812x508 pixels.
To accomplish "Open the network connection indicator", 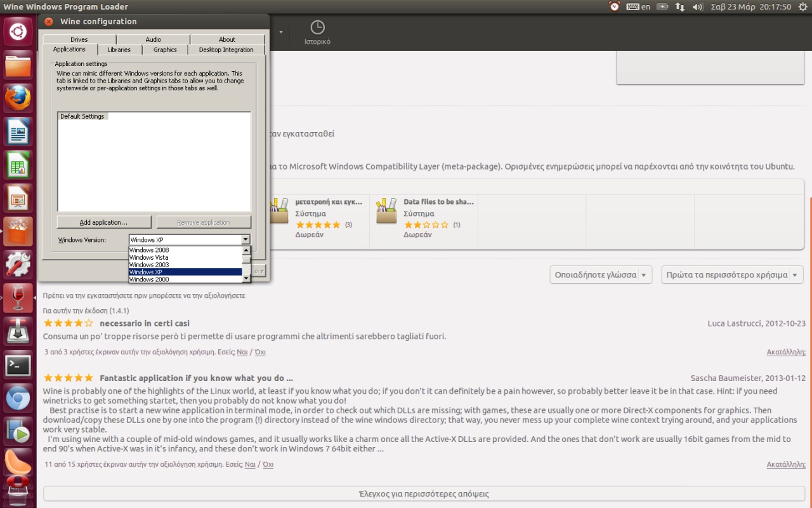I will click(680, 6).
